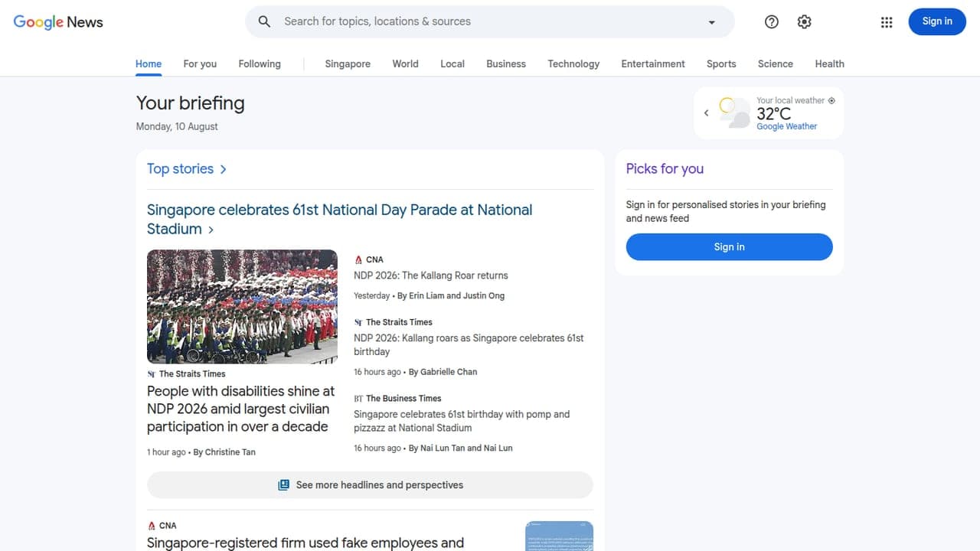Click the CNA logo above the fake employees story
The image size is (980, 551).
[152, 526]
